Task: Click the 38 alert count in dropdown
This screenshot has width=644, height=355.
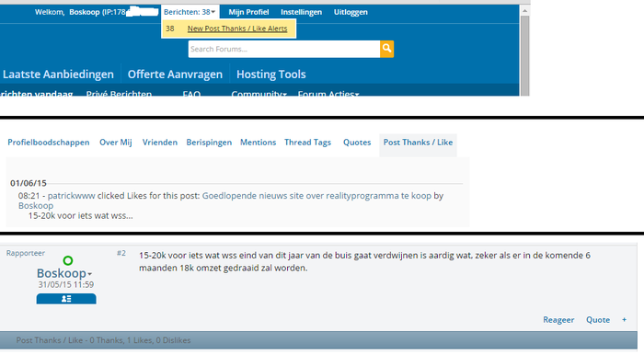Action: pos(170,29)
